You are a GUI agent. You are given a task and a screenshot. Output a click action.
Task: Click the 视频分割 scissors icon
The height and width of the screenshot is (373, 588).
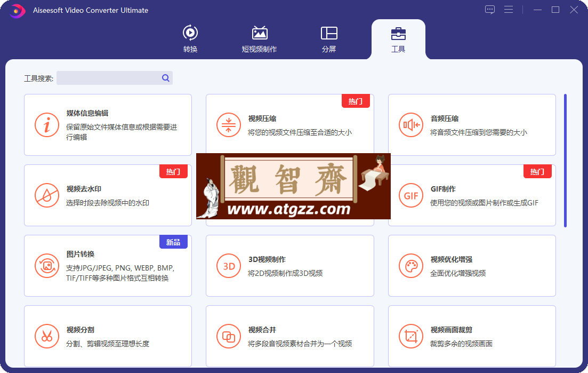[47, 336]
